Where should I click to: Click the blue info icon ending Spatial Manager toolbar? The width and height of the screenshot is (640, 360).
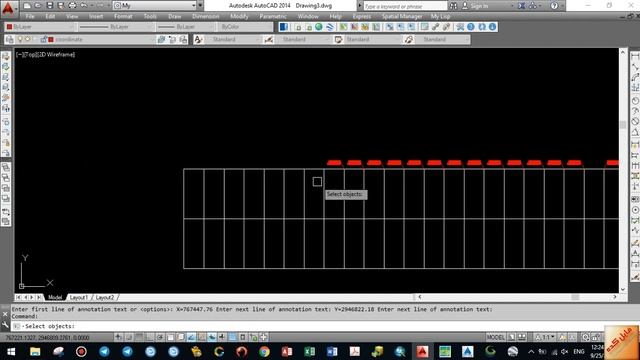tap(493, 27)
